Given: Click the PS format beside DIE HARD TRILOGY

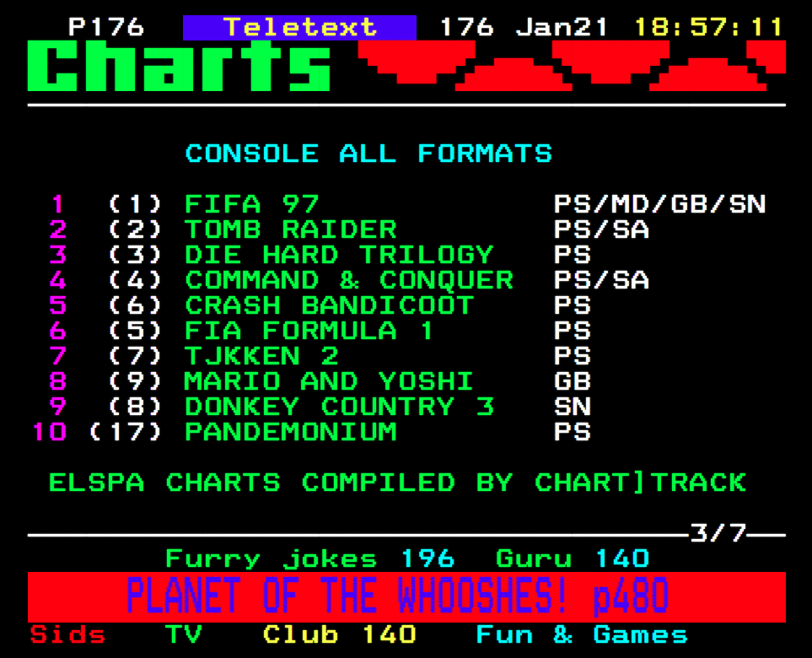Looking at the screenshot, I should [573, 255].
